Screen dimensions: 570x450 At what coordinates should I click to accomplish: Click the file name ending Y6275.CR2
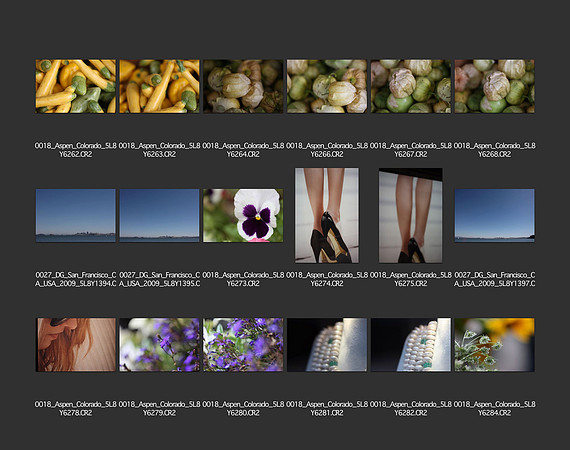[411, 279]
